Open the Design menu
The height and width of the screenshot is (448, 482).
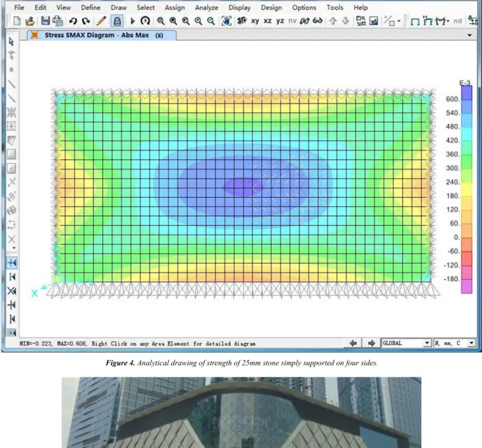[272, 7]
